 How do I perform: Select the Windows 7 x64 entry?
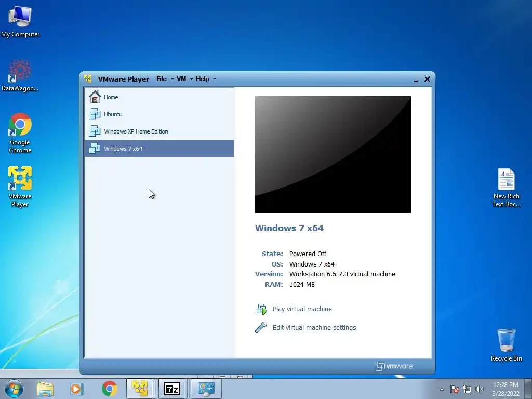159,148
